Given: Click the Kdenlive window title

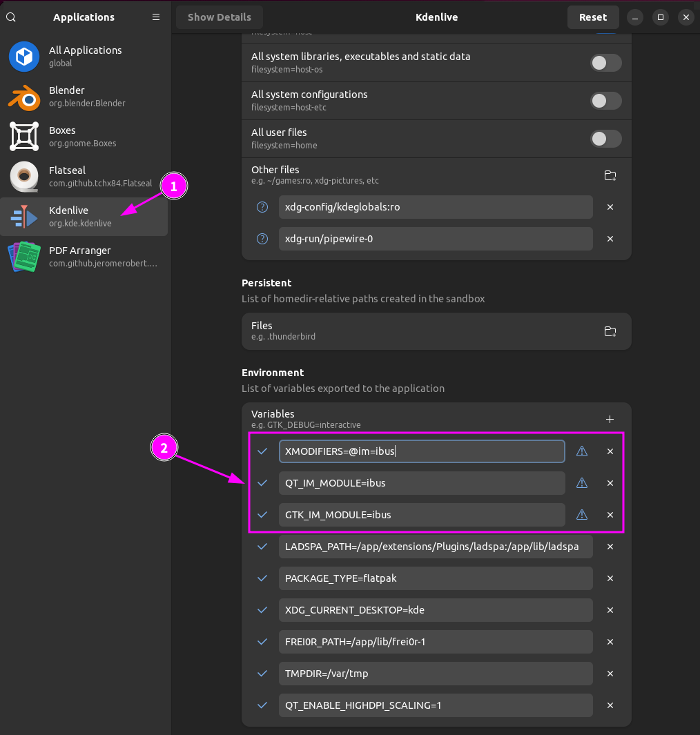Looking at the screenshot, I should click(436, 17).
